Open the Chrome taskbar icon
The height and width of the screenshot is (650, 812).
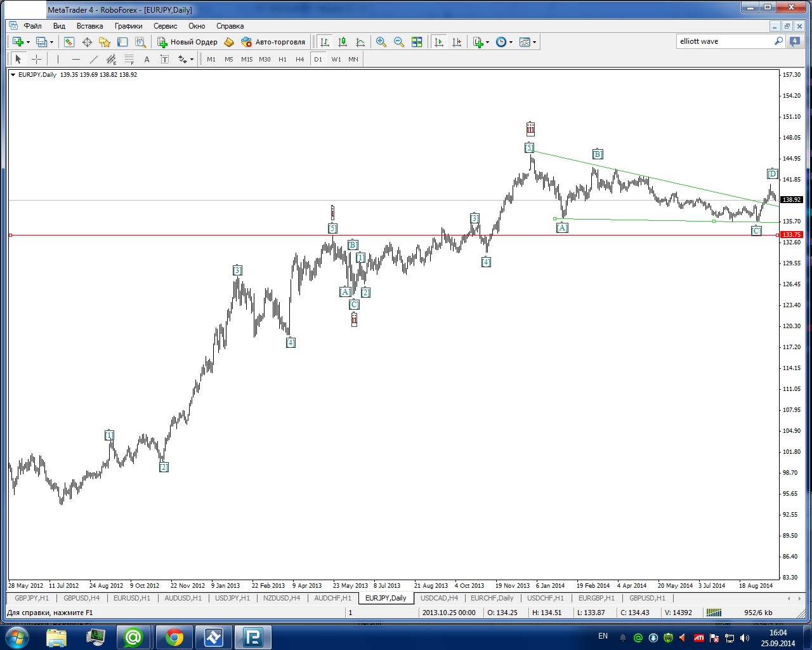pyautogui.click(x=174, y=637)
